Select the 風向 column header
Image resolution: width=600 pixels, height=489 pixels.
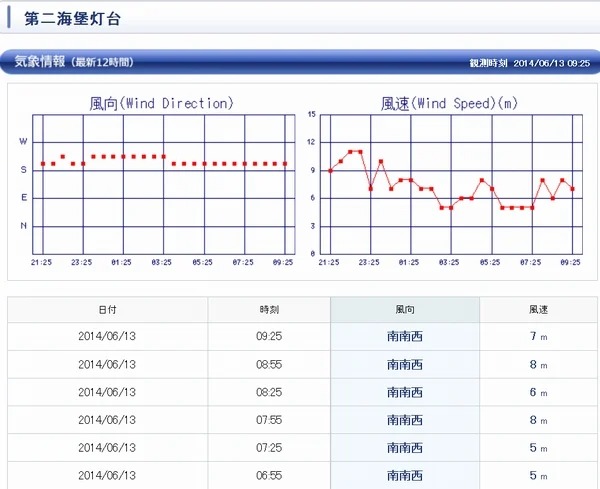(404, 310)
